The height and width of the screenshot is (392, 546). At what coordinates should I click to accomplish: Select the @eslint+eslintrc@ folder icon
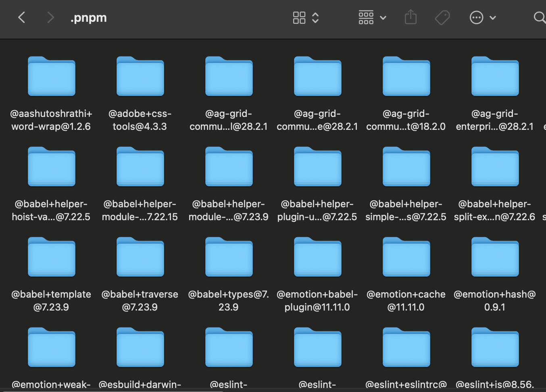pyautogui.click(x=406, y=347)
